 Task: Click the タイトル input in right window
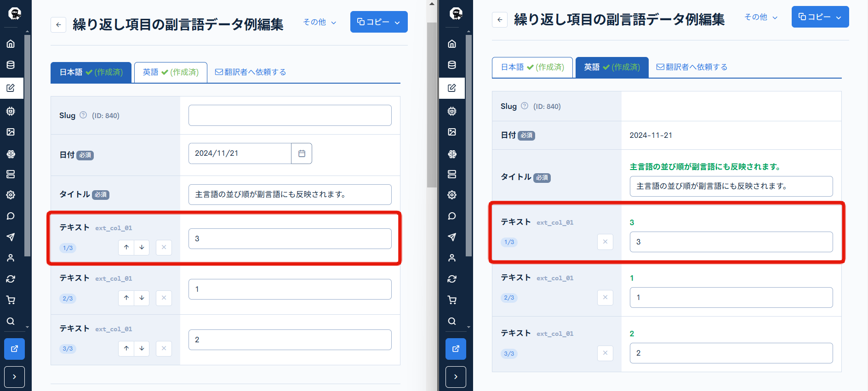[731, 186]
